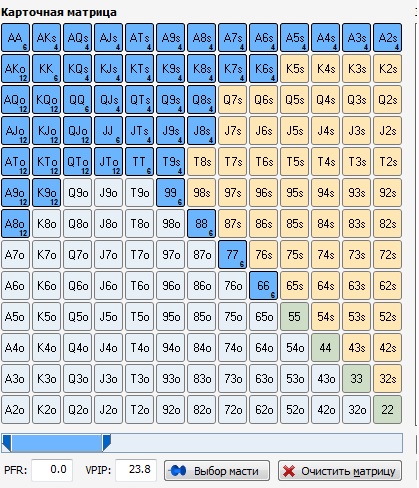Select the 98s hand cell

201,193
